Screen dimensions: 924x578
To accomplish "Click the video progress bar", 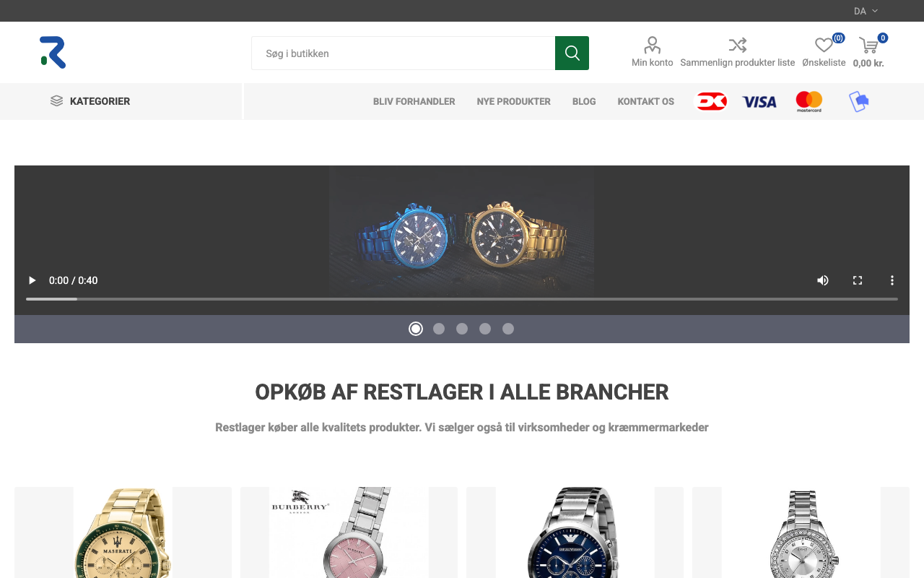I will pyautogui.click(x=462, y=299).
